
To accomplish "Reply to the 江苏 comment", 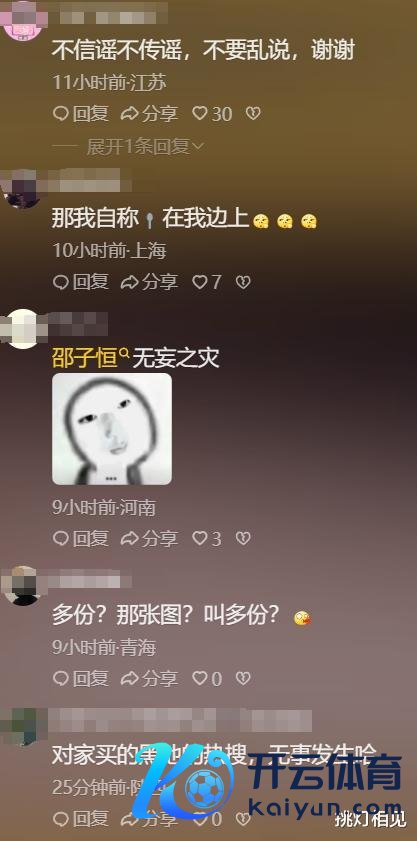I will click(x=81, y=113).
